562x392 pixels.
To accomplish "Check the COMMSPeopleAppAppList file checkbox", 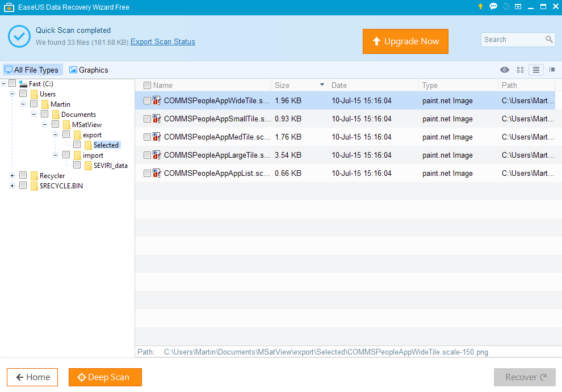I will point(147,174).
